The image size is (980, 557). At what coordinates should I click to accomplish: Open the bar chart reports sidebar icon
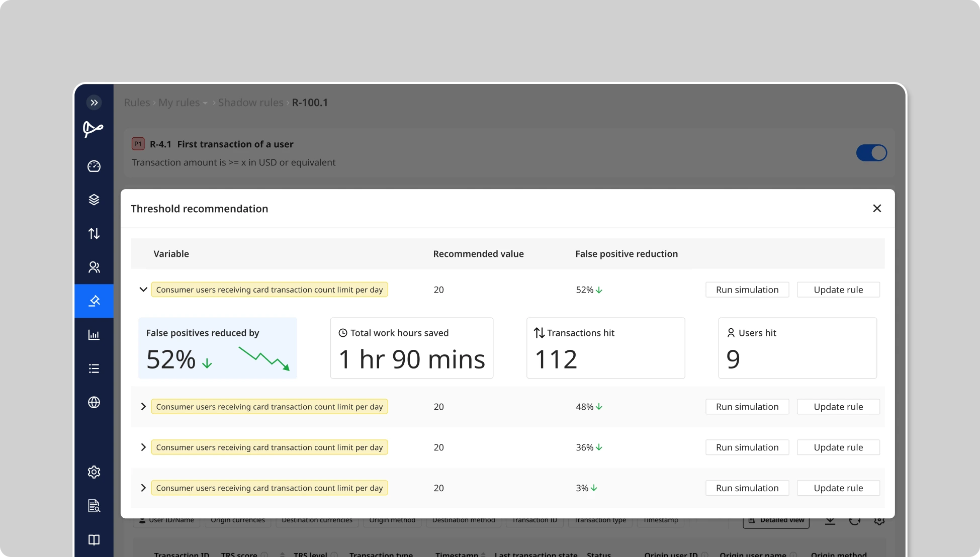tap(94, 335)
